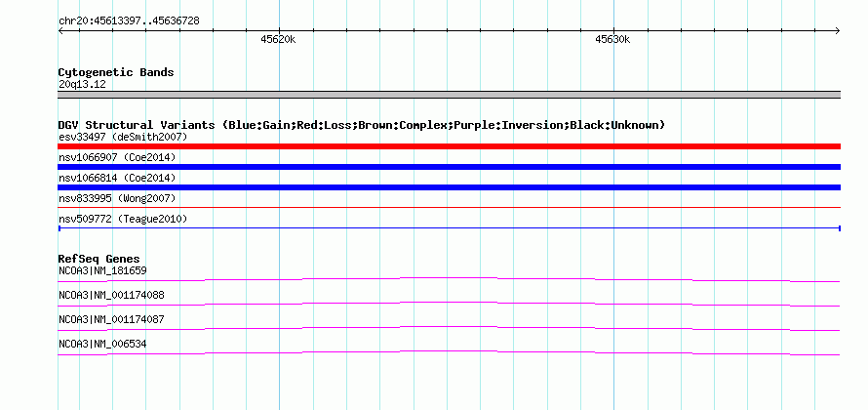Open the NCOA3|NM_006534 transcript label
Screen dimensions: 868x410
(x=102, y=344)
